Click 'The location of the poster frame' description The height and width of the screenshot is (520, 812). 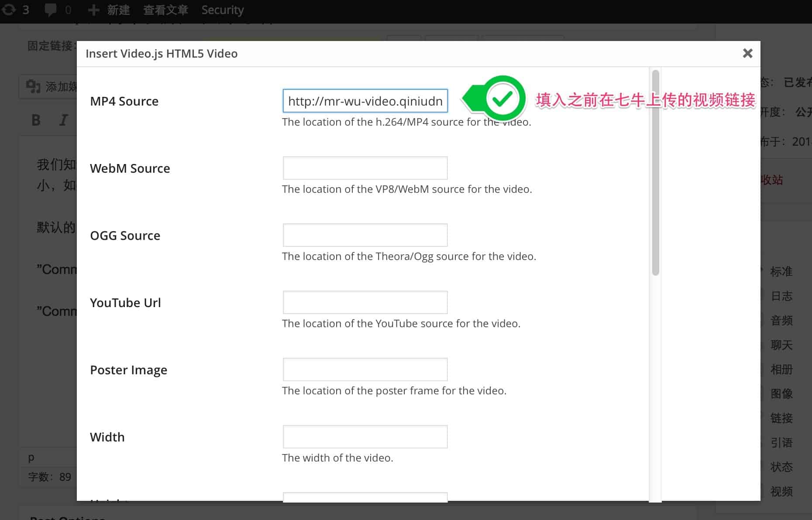(394, 390)
